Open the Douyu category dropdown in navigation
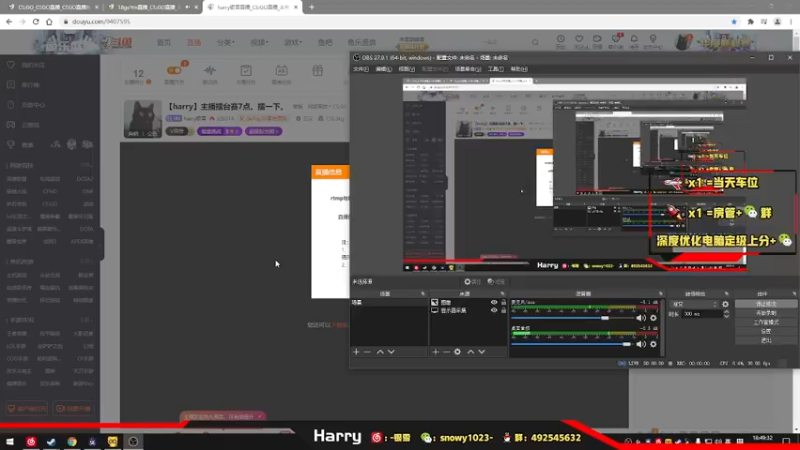The width and height of the screenshot is (800, 450). (226, 42)
